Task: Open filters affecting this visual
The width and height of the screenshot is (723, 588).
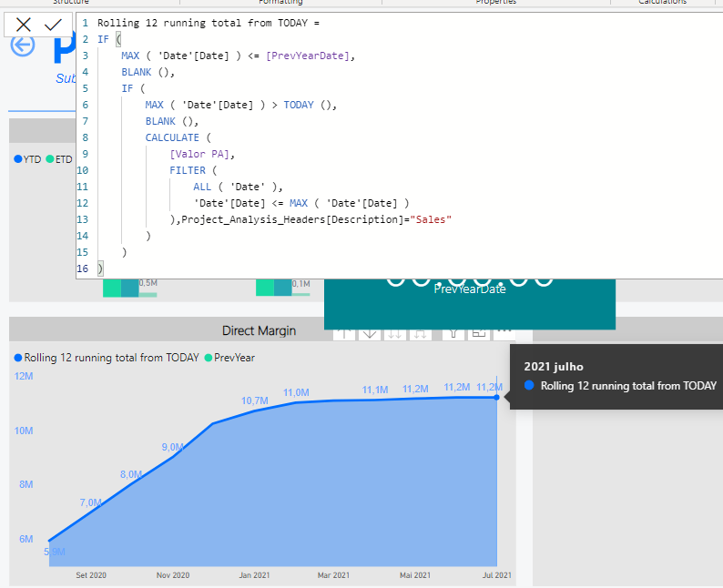Action: 453,334
